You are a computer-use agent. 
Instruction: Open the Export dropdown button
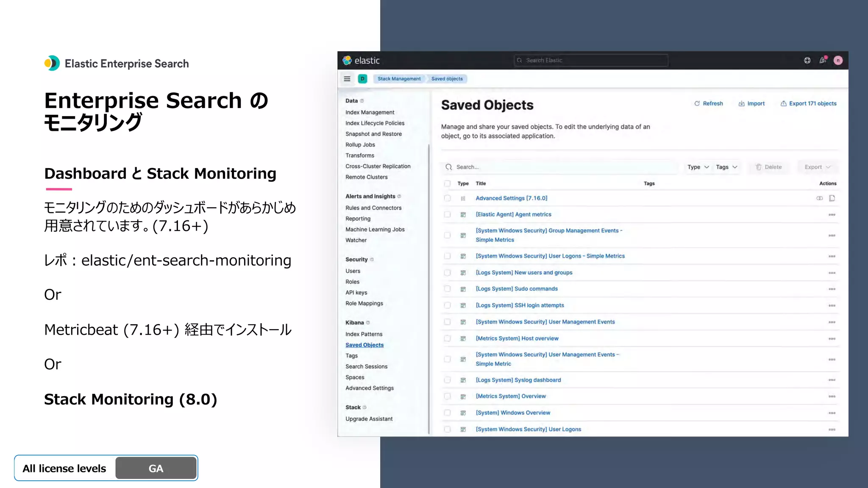click(x=818, y=167)
